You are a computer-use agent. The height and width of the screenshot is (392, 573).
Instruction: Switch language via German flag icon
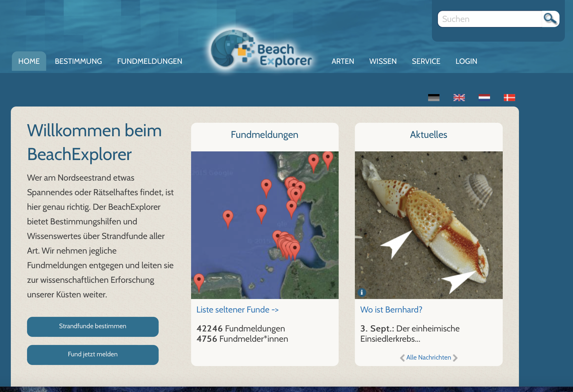pos(434,98)
